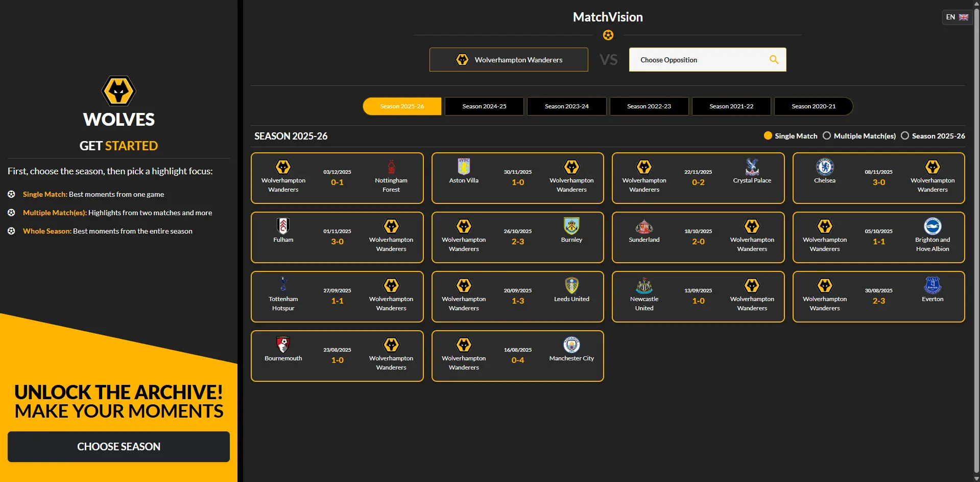980x482 pixels.
Task: Open the Wolverhampton Wanderers team selector
Action: [508, 60]
